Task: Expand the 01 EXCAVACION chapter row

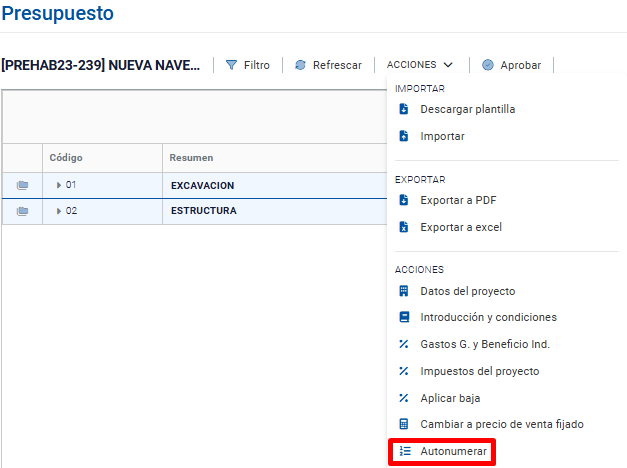Action: (x=59, y=185)
